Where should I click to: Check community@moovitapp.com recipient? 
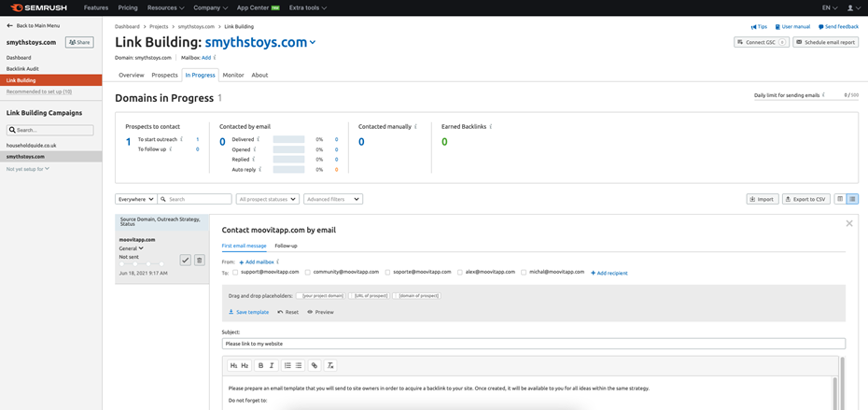[x=308, y=272]
